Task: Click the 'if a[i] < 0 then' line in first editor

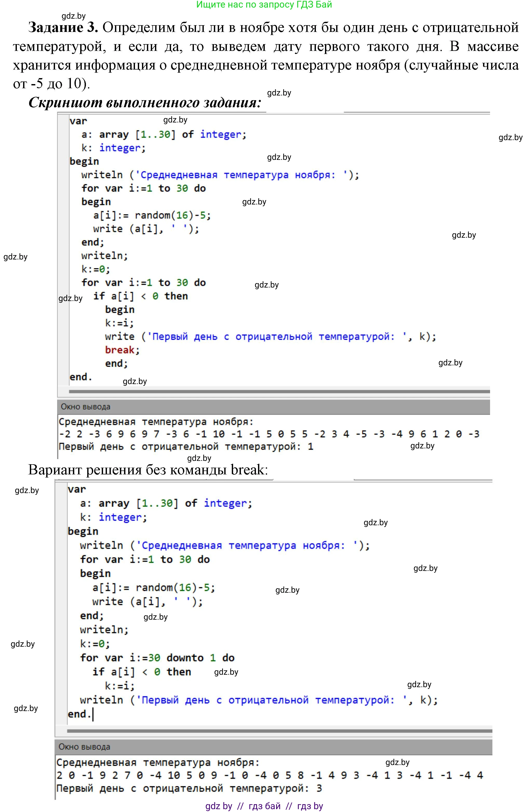Action: [140, 296]
